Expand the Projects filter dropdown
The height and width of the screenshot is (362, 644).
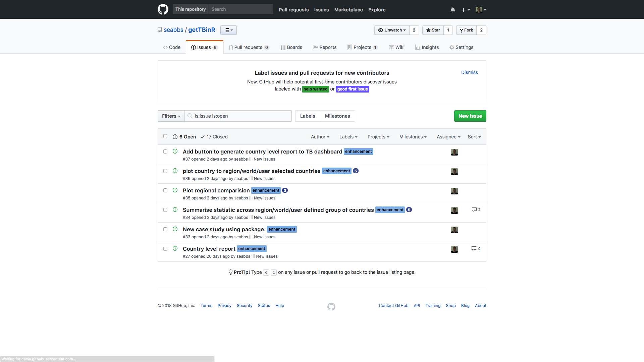(378, 137)
